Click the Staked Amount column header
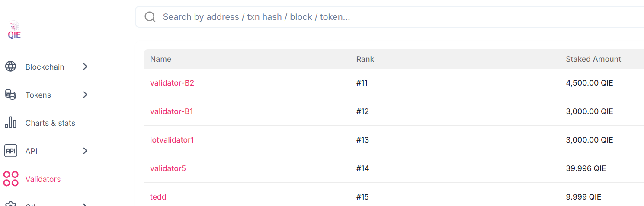The image size is (644, 206). tap(593, 59)
